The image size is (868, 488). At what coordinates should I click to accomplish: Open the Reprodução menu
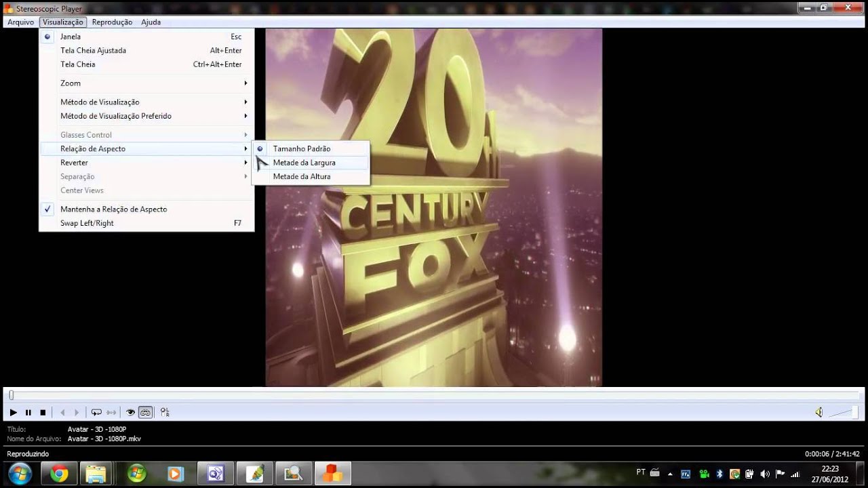112,22
